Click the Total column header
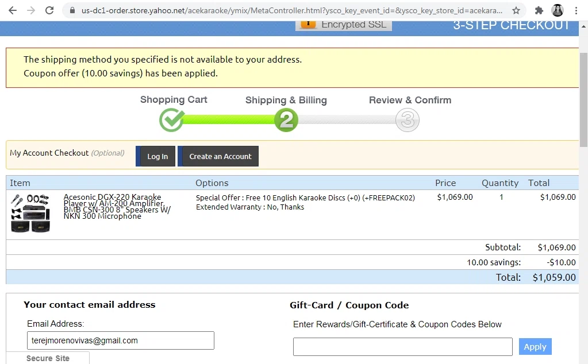 (x=539, y=183)
